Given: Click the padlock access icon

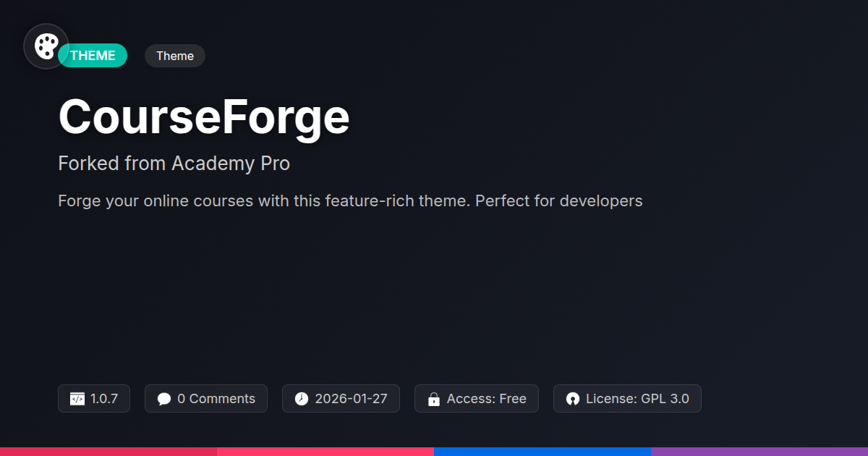Looking at the screenshot, I should 434,399.
